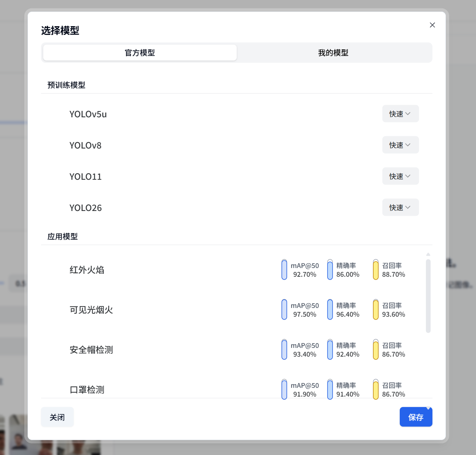This screenshot has width=476, height=455.
Task: Choose the 口罩检测 application model
Action: pos(87,390)
